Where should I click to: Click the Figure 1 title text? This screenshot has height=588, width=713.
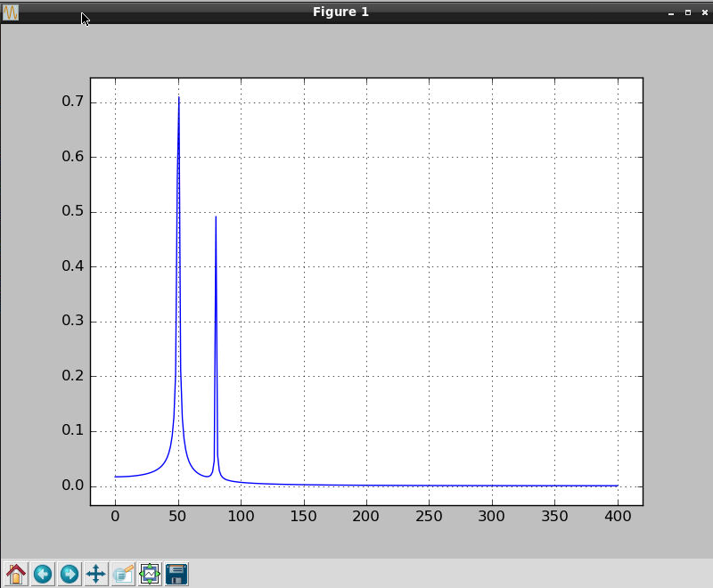pyautogui.click(x=340, y=12)
